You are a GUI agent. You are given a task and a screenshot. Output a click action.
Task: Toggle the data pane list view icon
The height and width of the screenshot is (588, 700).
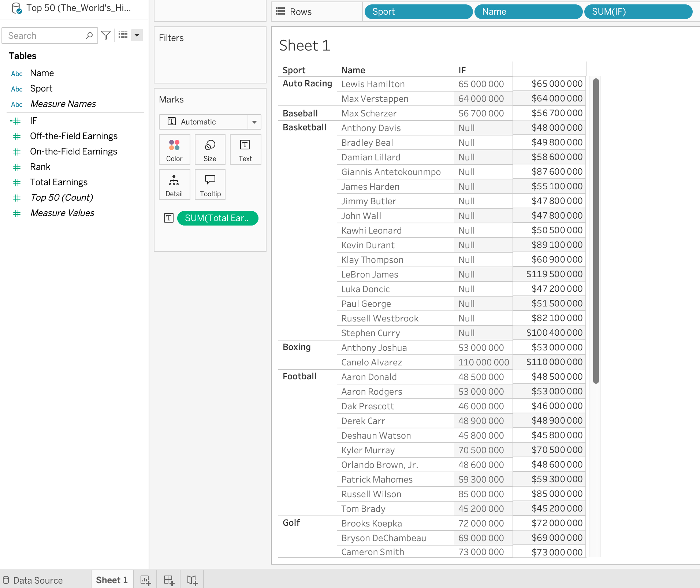pyautogui.click(x=123, y=35)
